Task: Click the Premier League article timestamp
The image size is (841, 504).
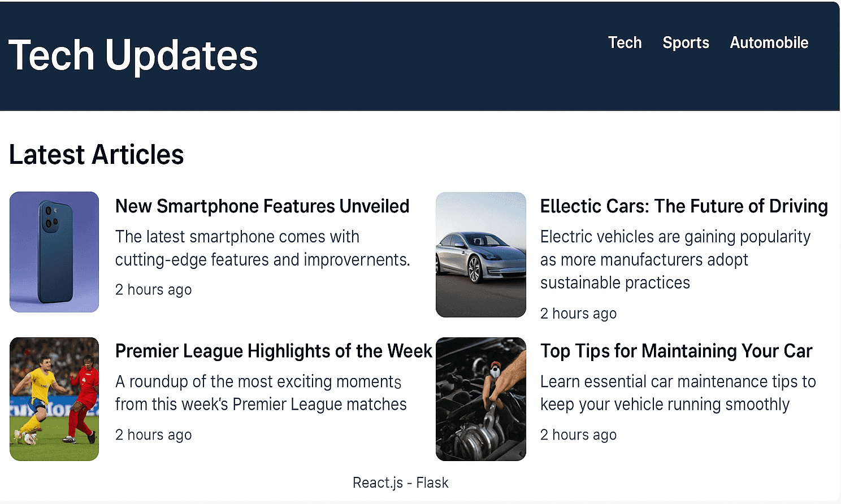Action: pos(153,435)
